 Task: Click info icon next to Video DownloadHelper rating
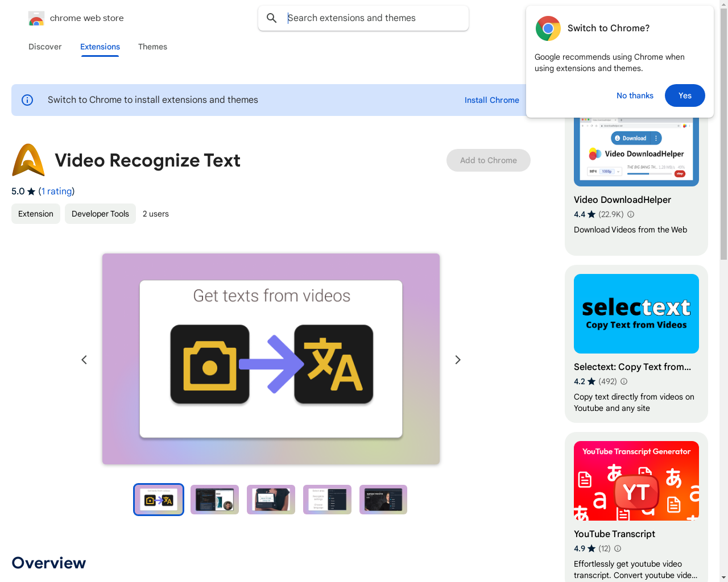tap(631, 214)
